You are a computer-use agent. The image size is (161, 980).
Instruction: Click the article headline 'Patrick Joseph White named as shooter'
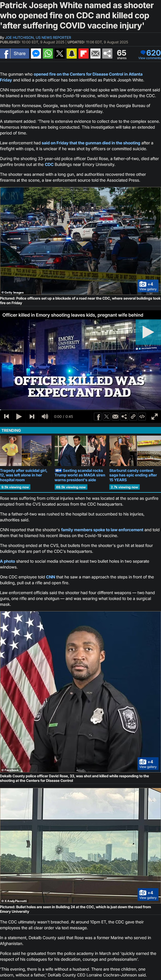[77, 15]
